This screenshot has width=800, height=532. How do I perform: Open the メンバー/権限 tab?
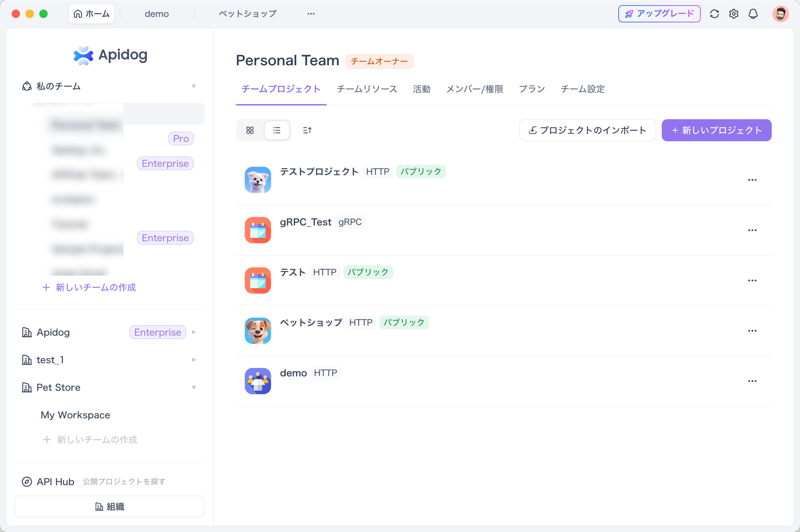(x=474, y=89)
